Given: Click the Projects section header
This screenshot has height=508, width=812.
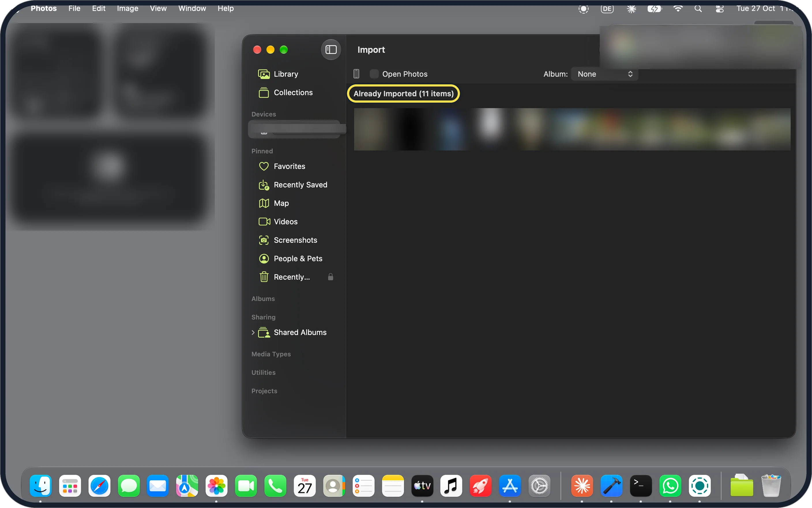Looking at the screenshot, I should point(264,391).
